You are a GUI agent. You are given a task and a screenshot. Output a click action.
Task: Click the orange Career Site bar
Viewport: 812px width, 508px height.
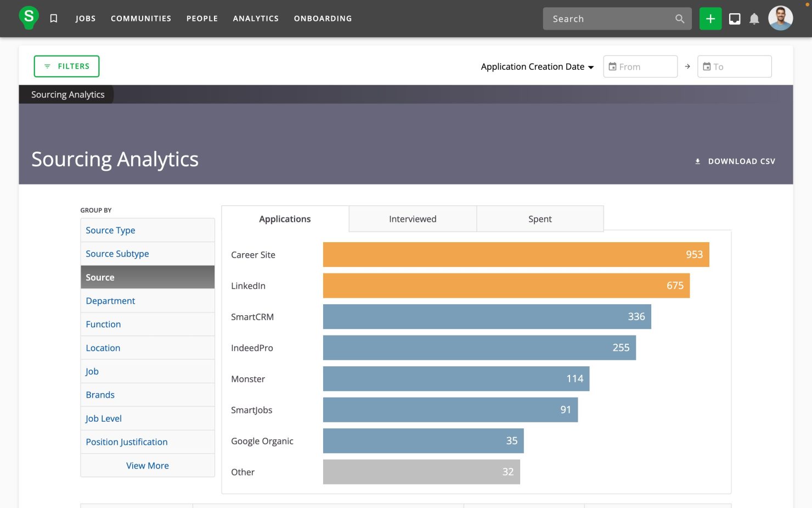click(x=516, y=255)
